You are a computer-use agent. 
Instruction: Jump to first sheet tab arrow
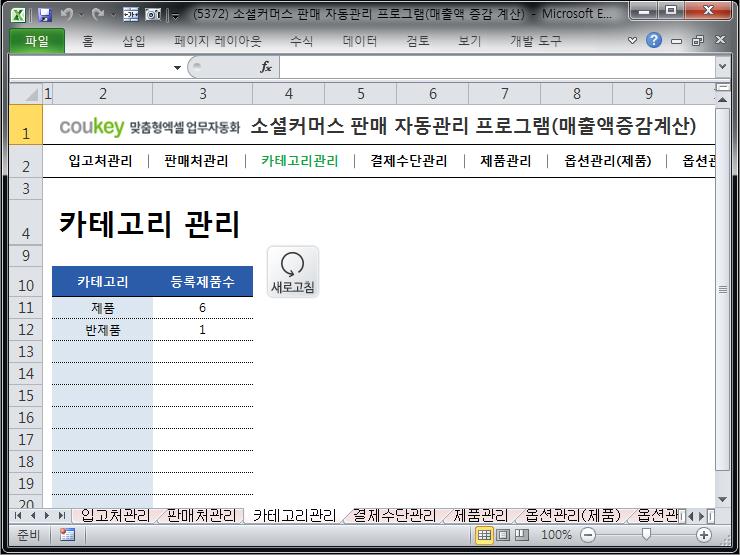(x=18, y=515)
